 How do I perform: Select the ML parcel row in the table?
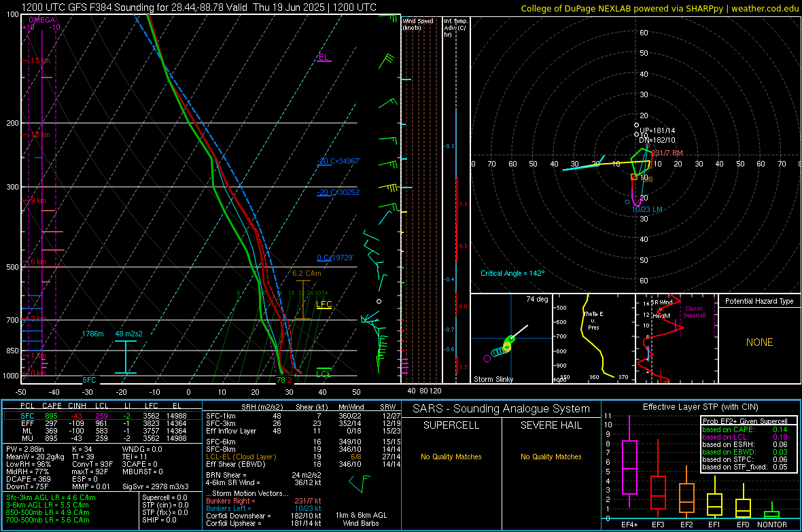[103, 431]
